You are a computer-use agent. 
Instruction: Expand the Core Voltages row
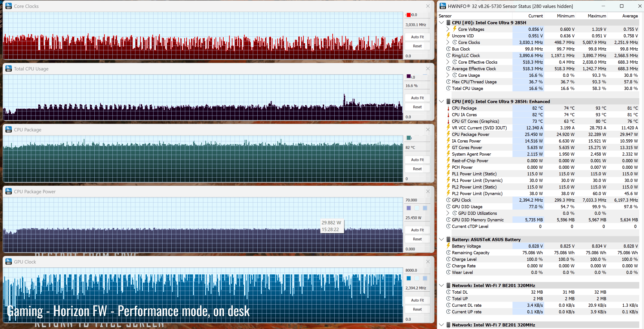point(448,29)
